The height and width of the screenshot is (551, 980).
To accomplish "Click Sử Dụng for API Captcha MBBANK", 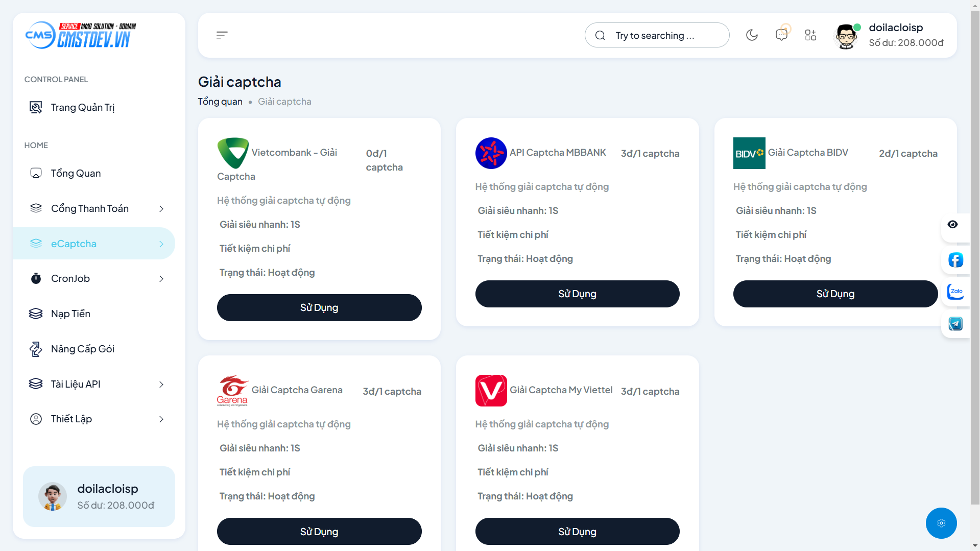I will pos(577,294).
